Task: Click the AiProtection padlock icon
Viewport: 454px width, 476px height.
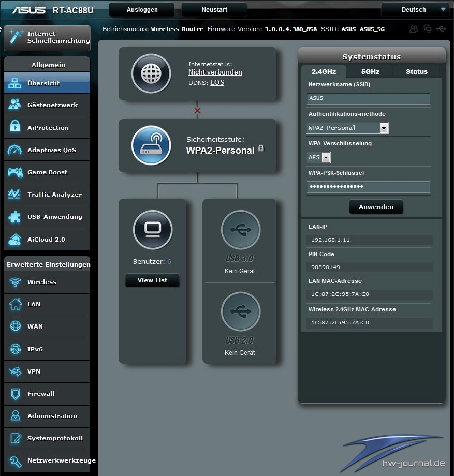Action: tap(15, 126)
